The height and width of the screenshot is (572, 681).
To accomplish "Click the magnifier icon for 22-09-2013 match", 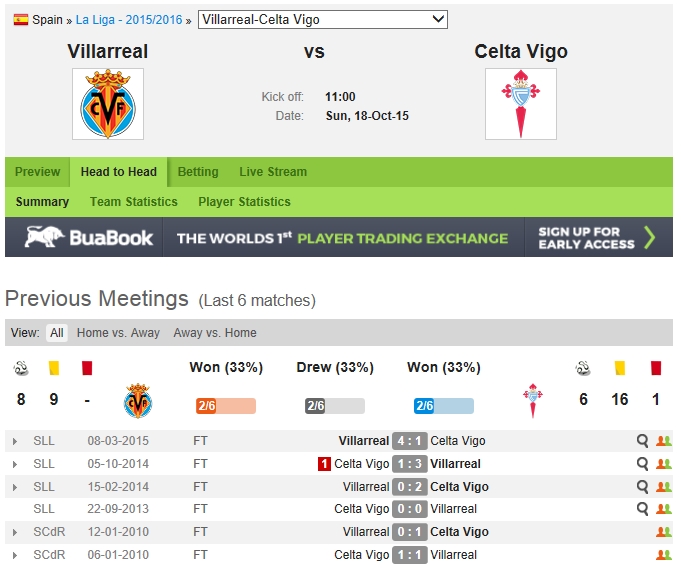I will (643, 509).
